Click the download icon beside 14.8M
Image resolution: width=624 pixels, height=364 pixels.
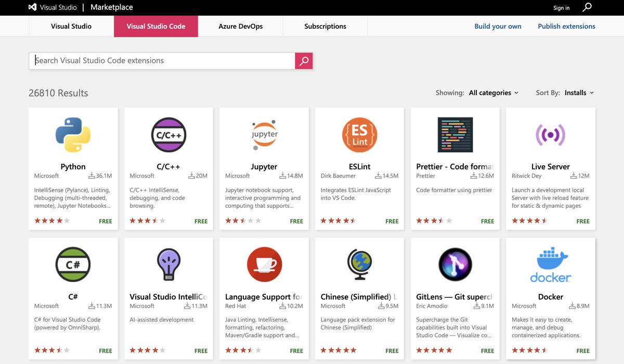[x=283, y=176]
